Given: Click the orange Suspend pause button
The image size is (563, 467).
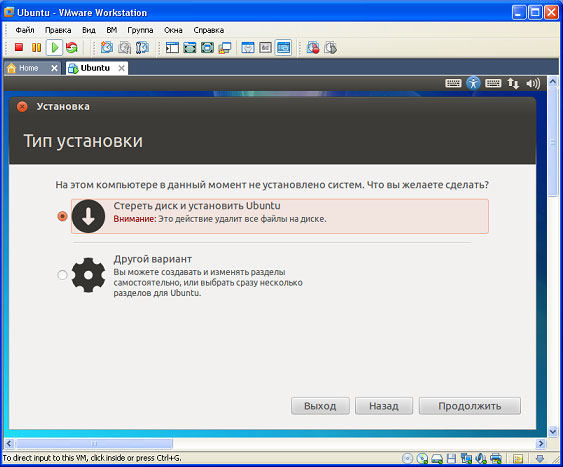Looking at the screenshot, I should [x=36, y=47].
